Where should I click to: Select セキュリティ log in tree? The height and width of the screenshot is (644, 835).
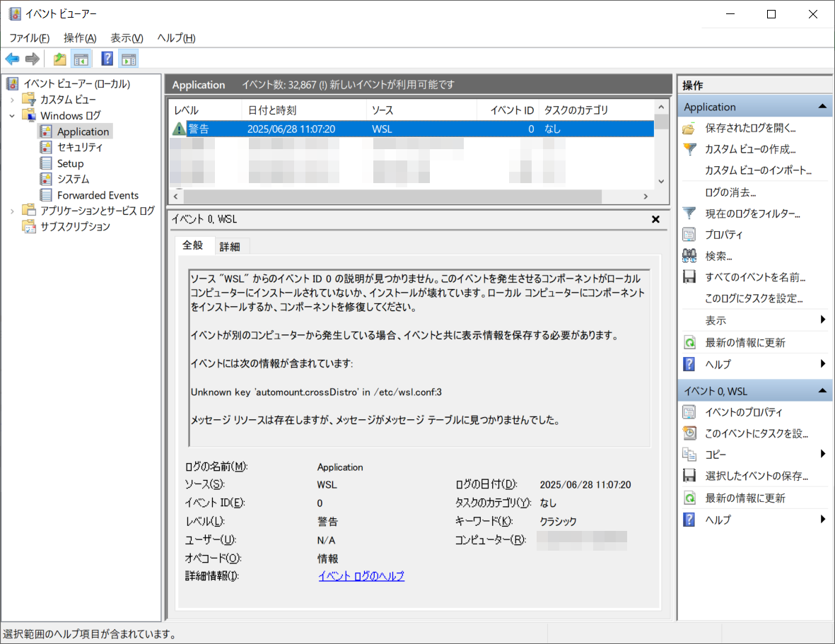pos(80,147)
